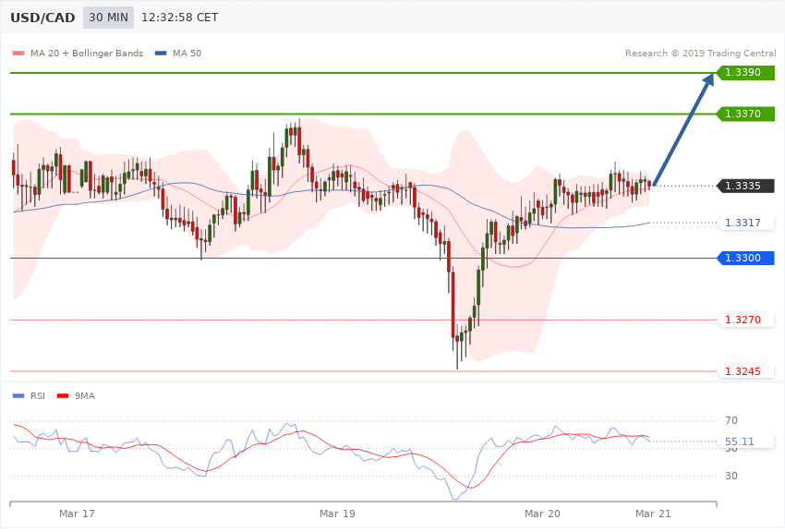The image size is (785, 532).
Task: Click the blue MA 50 legend swatch
Action: coord(161,53)
